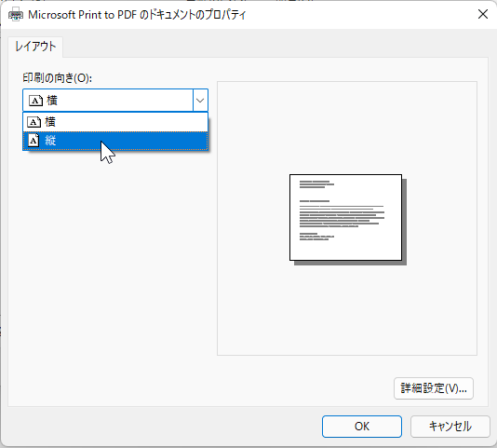Confirm with the OK button

coord(362,427)
